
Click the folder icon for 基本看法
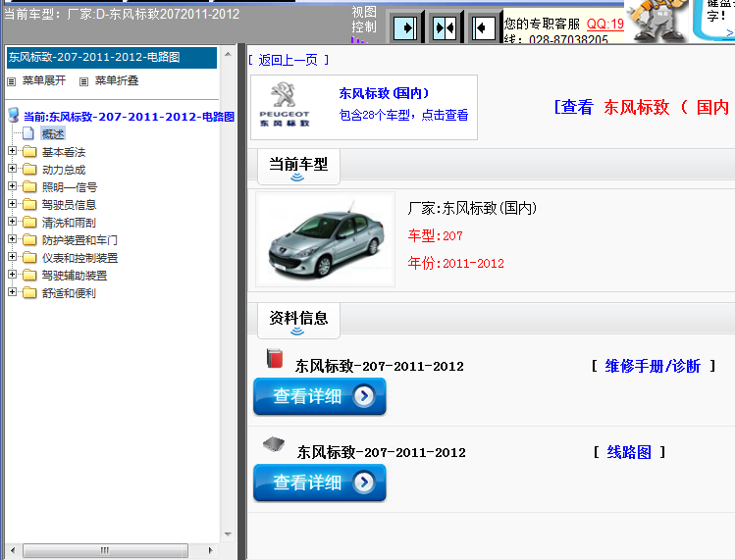click(29, 151)
